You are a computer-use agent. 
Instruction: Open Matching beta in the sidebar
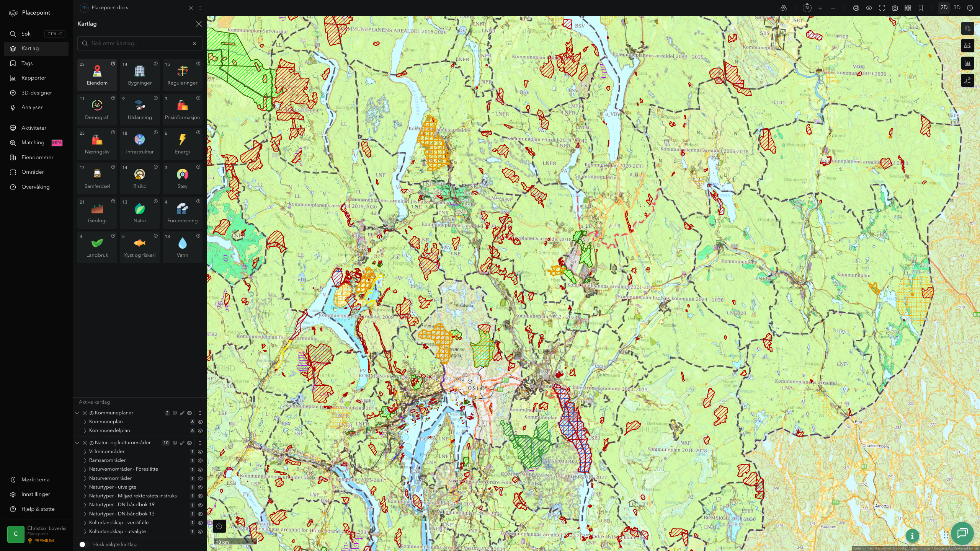pyautogui.click(x=36, y=143)
